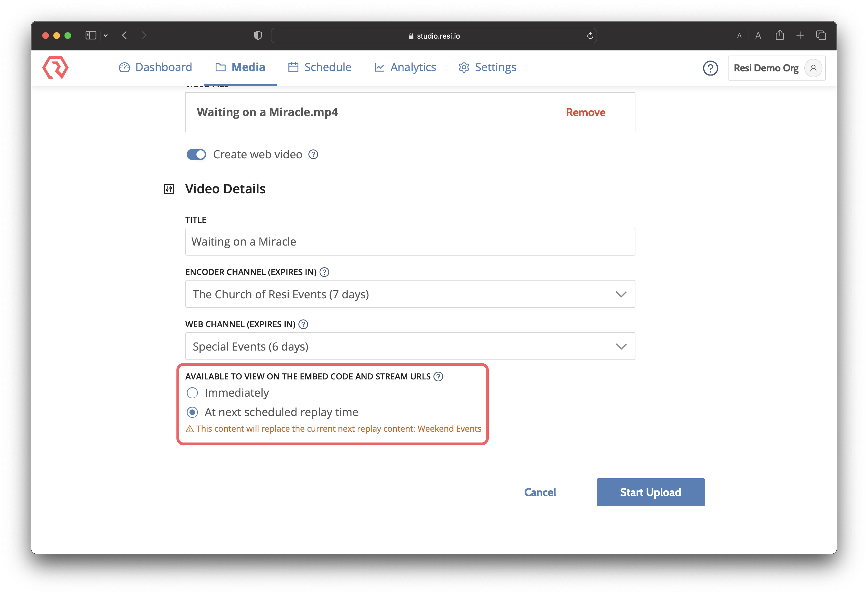Click the Safari share icon

[779, 35]
